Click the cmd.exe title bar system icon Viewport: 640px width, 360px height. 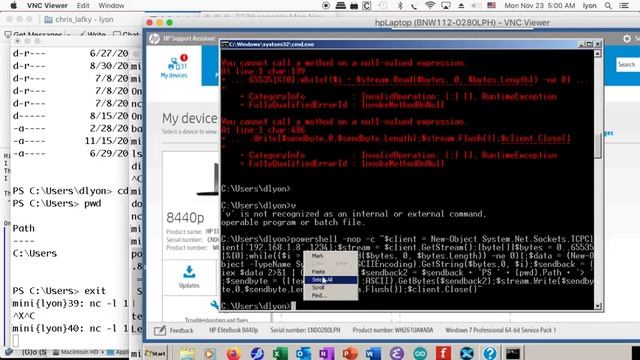coord(224,44)
